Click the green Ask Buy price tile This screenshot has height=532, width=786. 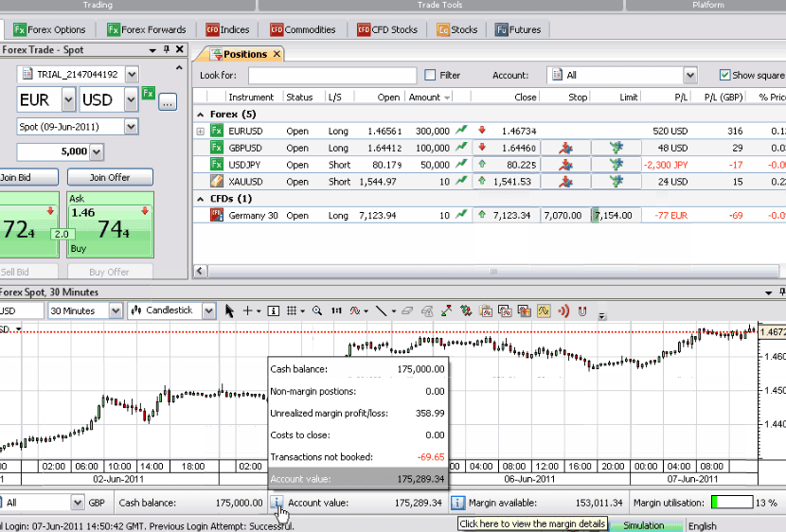[110, 224]
